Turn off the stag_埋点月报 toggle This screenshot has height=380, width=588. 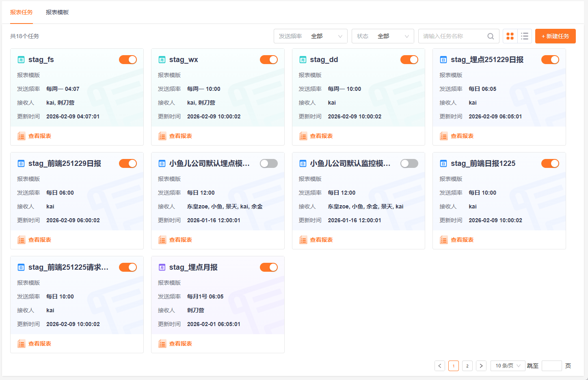pos(269,267)
